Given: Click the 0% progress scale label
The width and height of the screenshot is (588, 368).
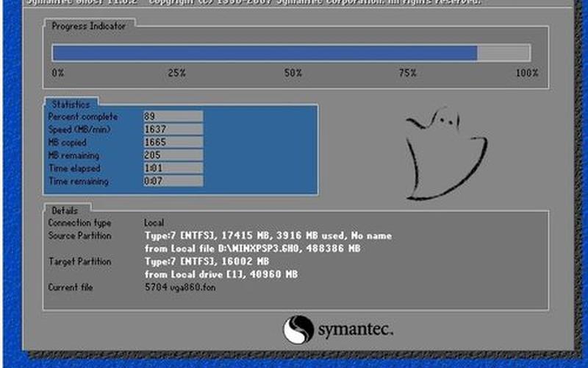Looking at the screenshot, I should click(58, 72).
